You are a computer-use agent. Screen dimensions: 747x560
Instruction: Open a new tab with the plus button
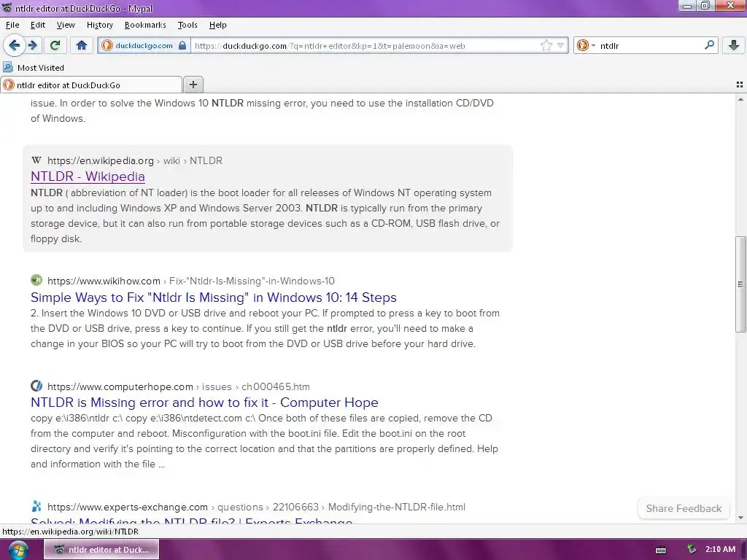tap(193, 85)
